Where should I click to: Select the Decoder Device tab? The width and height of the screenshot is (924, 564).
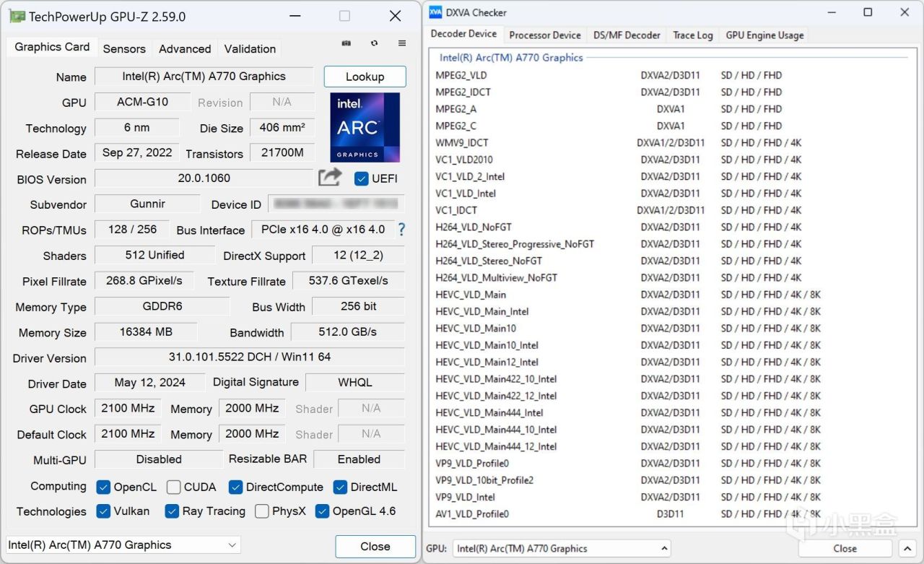tap(464, 34)
